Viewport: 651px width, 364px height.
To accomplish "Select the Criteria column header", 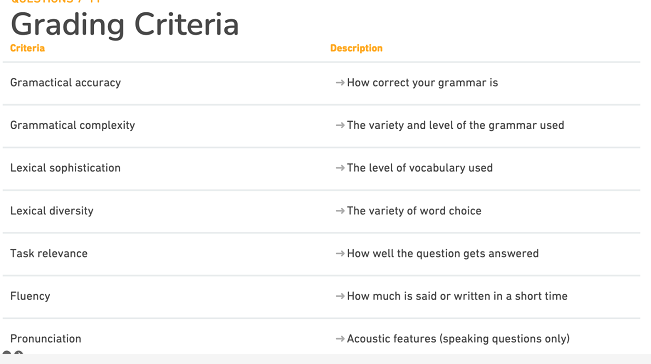I will pyautogui.click(x=27, y=48).
